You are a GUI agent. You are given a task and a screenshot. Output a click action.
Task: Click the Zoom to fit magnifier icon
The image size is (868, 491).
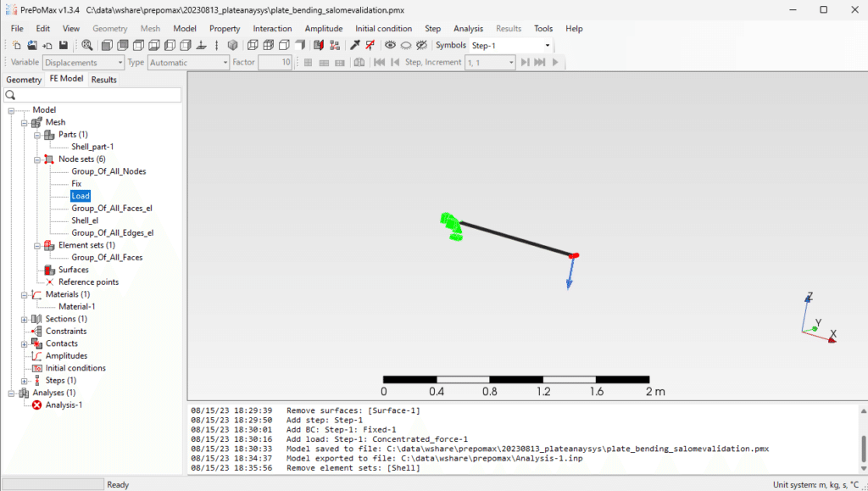(87, 46)
